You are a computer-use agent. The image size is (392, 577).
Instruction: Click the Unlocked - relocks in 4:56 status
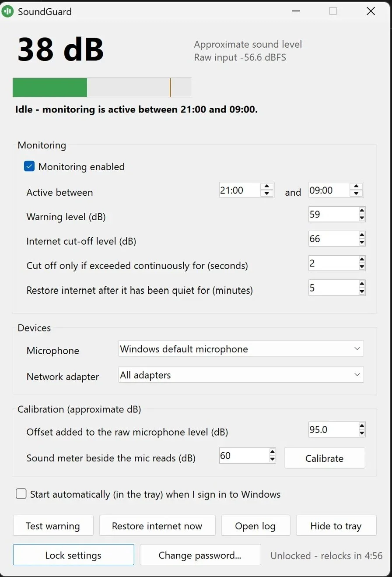[x=326, y=556]
